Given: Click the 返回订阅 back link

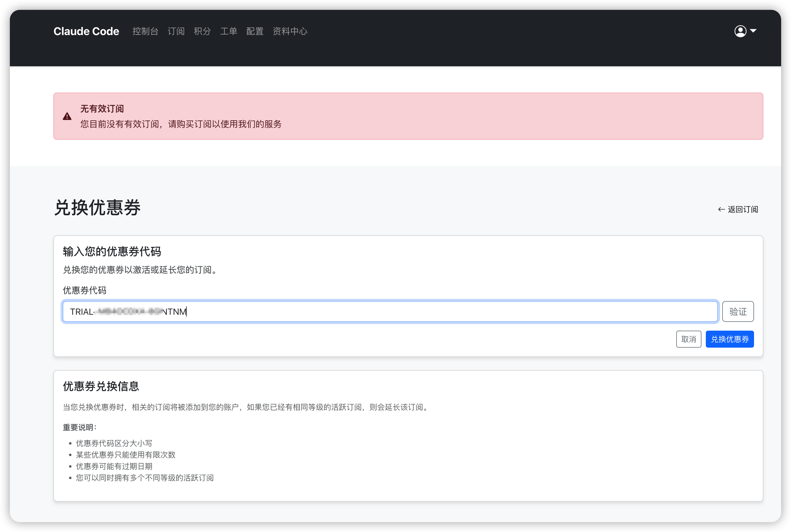Looking at the screenshot, I should pyautogui.click(x=743, y=209).
